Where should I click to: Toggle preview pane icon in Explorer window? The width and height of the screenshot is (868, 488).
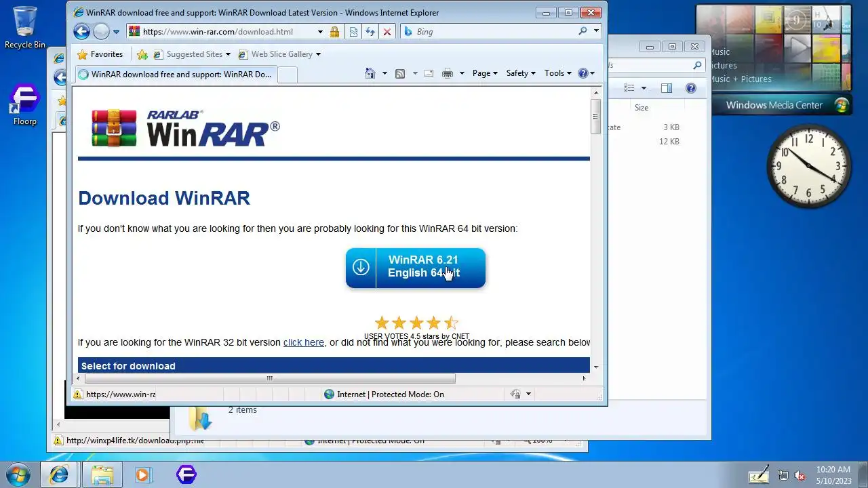click(x=667, y=88)
